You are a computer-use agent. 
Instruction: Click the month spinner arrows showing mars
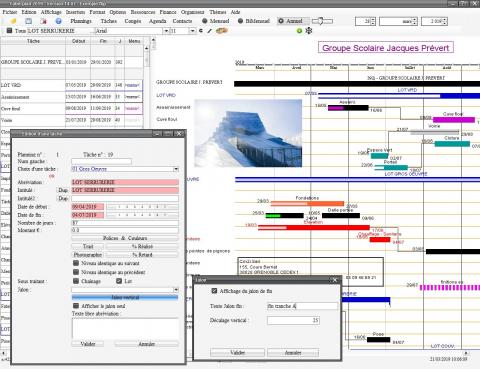click(x=415, y=21)
